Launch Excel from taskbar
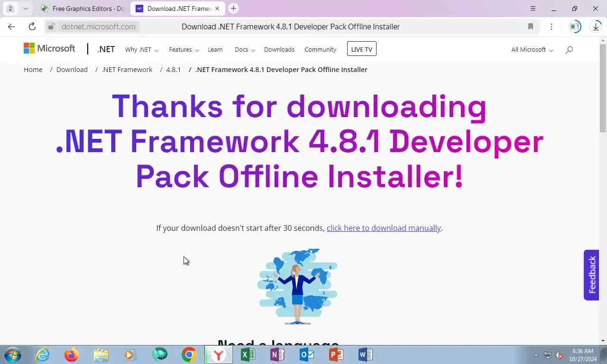Image resolution: width=607 pixels, height=364 pixels. tap(248, 355)
